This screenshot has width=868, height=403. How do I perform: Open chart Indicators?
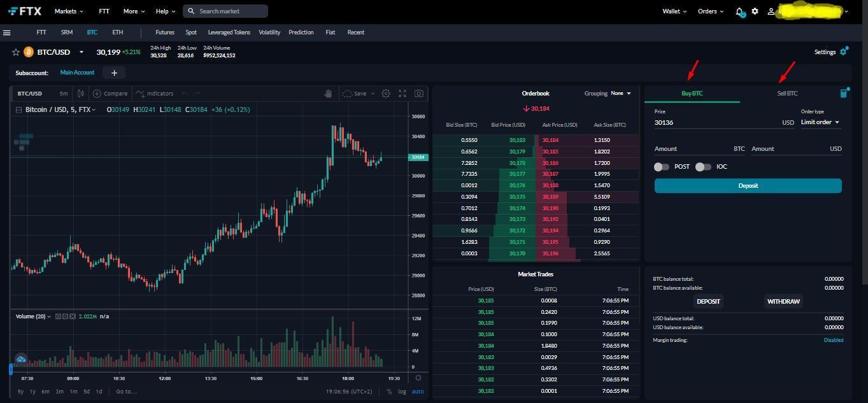(x=155, y=94)
